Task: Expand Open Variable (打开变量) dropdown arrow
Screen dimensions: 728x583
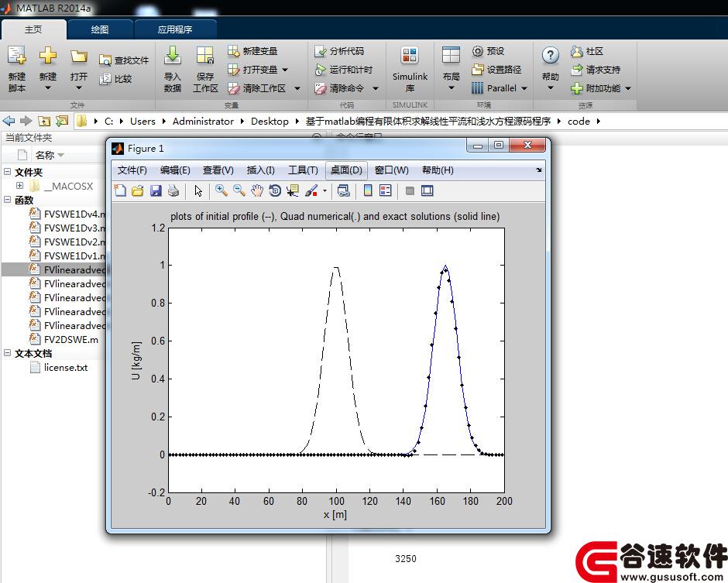Action: (x=285, y=70)
